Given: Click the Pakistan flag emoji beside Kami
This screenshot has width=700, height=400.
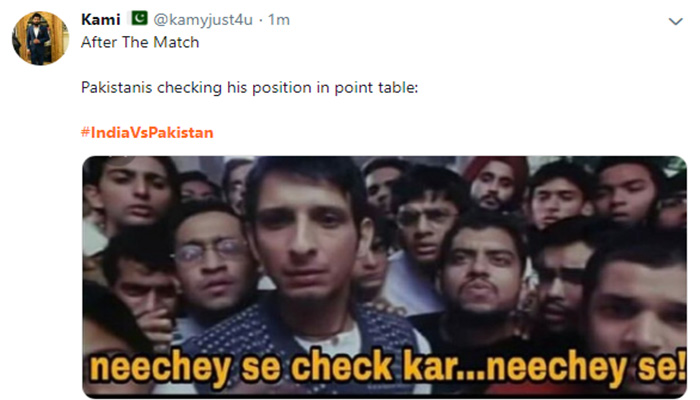Looking at the screenshot, I should coord(138,19).
